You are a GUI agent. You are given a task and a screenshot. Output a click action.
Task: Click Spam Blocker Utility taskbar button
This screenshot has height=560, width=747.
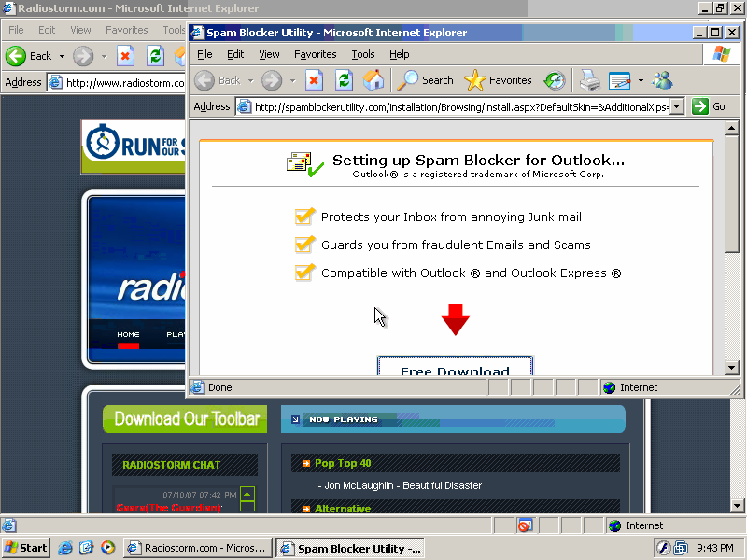pyautogui.click(x=350, y=549)
